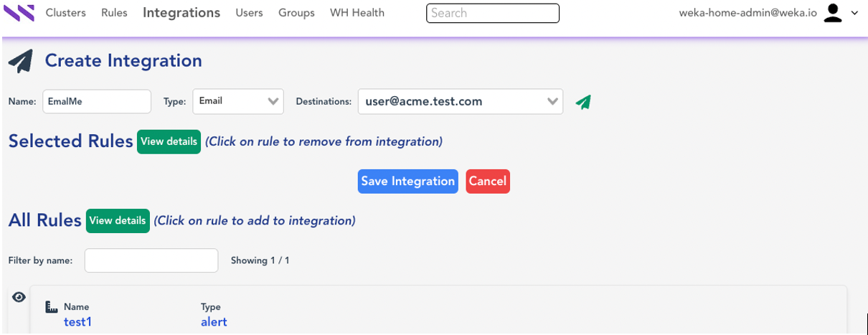Image resolution: width=868 pixels, height=335 pixels.
Task: Click the green send test destination icon
Action: coord(583,102)
